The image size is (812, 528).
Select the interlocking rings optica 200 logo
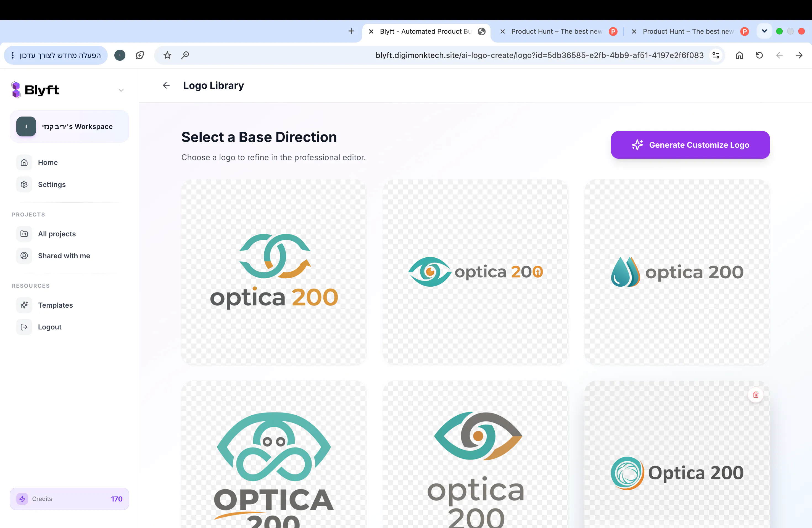point(274,272)
